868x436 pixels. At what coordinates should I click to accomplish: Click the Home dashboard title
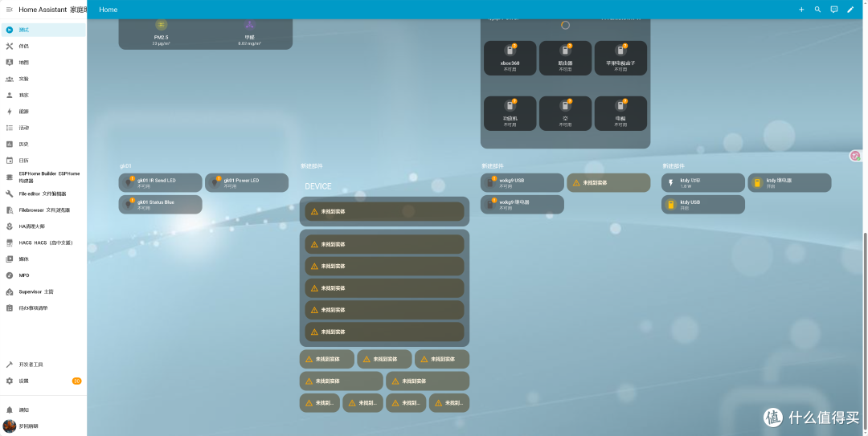[x=108, y=10]
